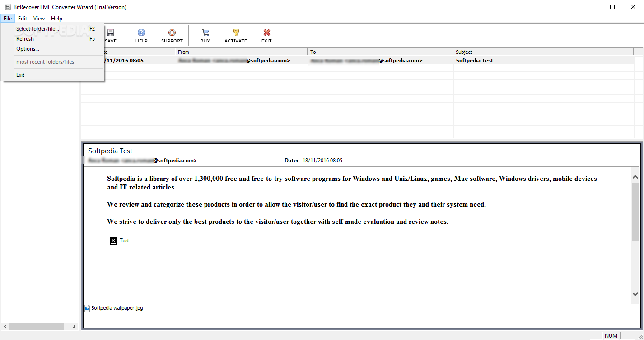
Task: Click the preview date value 18/11/2016 08:05
Action: point(322,161)
